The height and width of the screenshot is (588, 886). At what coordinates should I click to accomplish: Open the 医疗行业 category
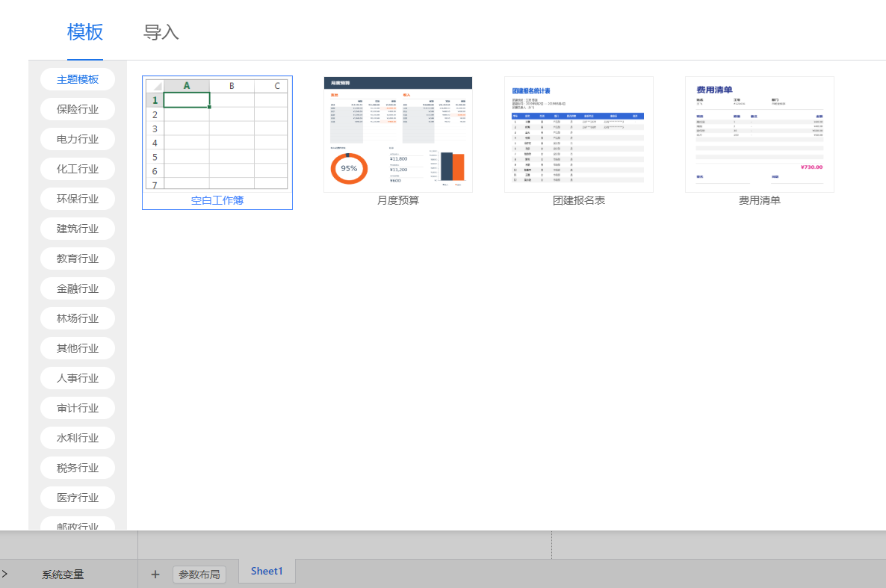pos(78,498)
